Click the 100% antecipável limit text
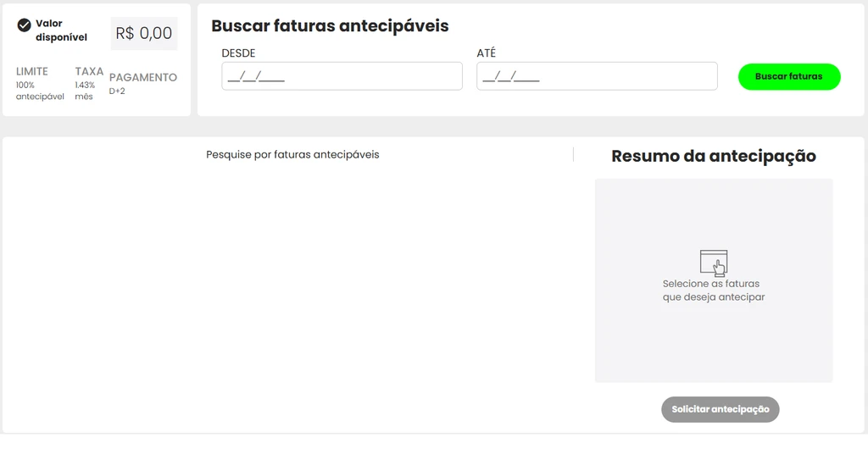Image resolution: width=868 pixels, height=471 pixels. point(40,91)
